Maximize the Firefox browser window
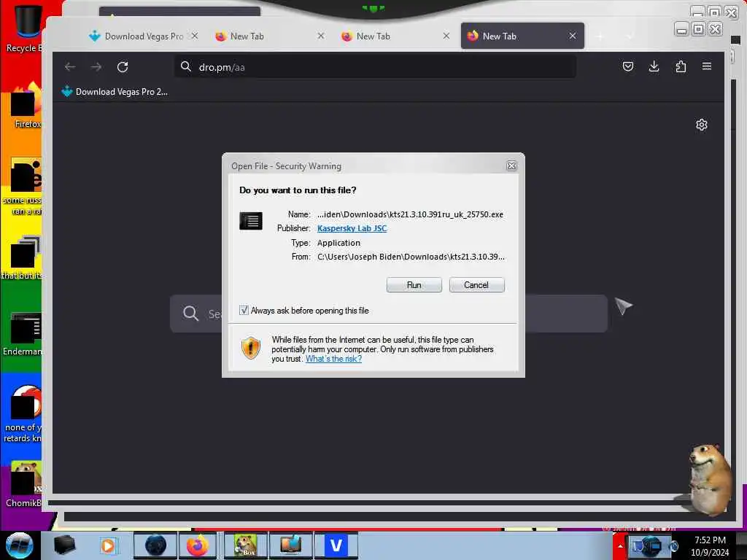Image resolution: width=747 pixels, height=560 pixels. pyautogui.click(x=698, y=29)
